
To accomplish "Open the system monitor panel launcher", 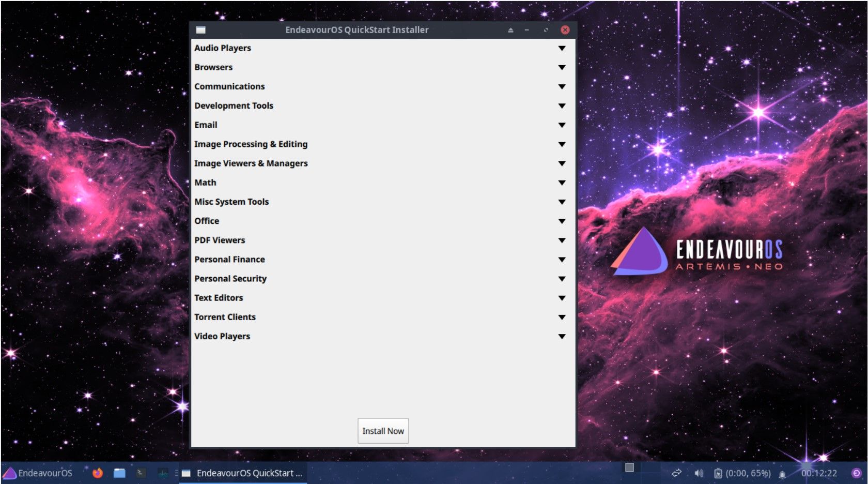I will tap(163, 473).
